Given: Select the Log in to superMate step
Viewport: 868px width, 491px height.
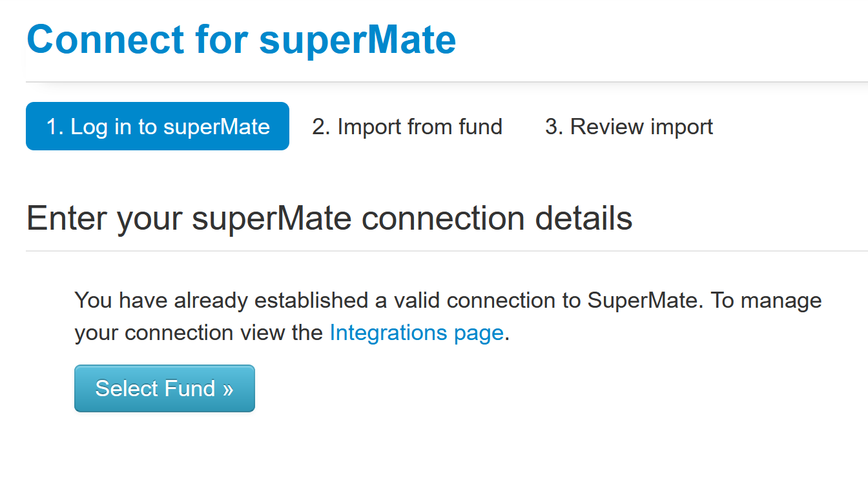Looking at the screenshot, I should pos(158,126).
